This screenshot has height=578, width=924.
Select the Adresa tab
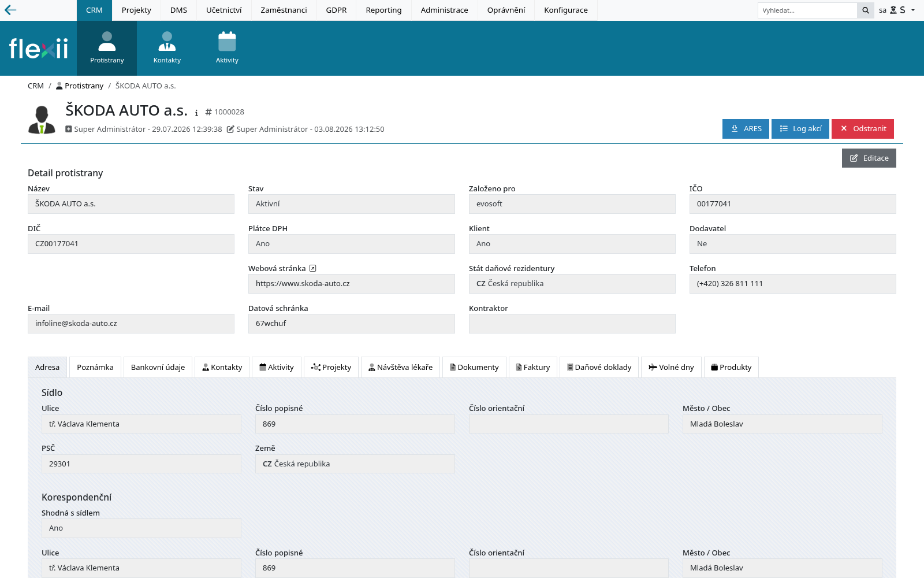47,368
